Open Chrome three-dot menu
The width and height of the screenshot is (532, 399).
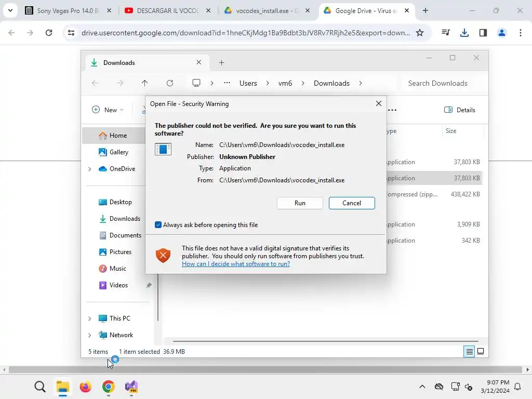(x=521, y=33)
